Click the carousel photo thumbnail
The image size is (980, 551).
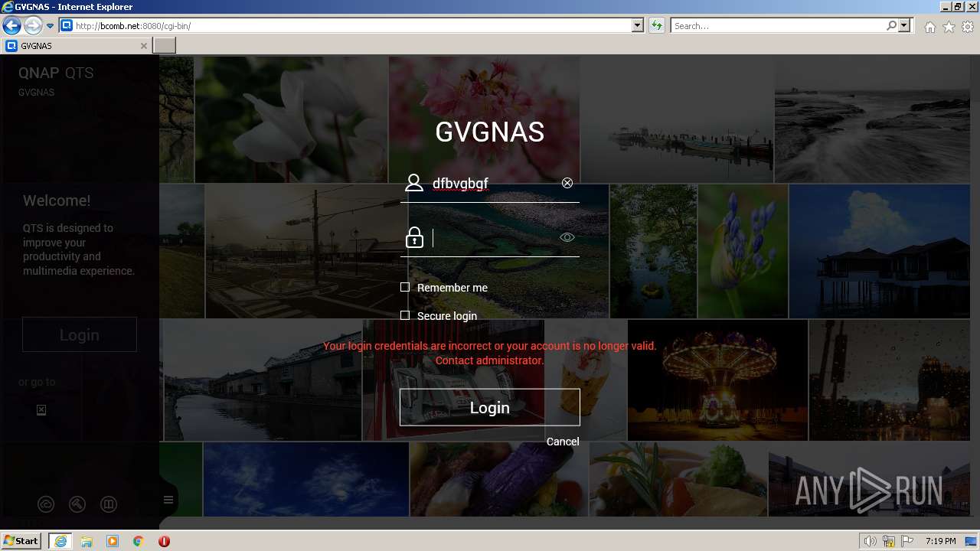click(717, 380)
